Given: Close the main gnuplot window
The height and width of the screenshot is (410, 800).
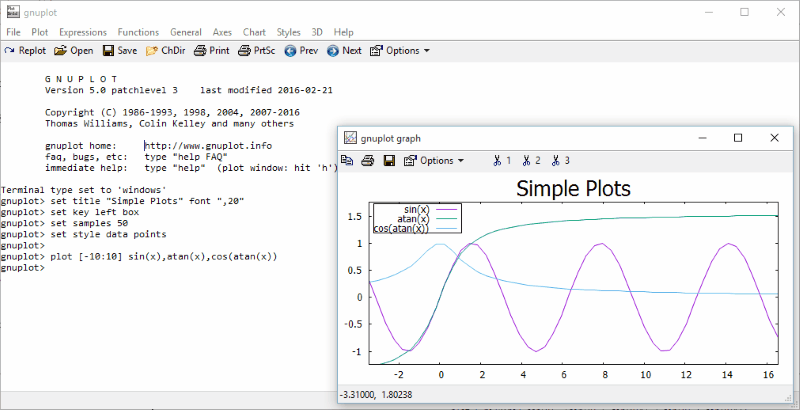Looking at the screenshot, I should tap(781, 12).
